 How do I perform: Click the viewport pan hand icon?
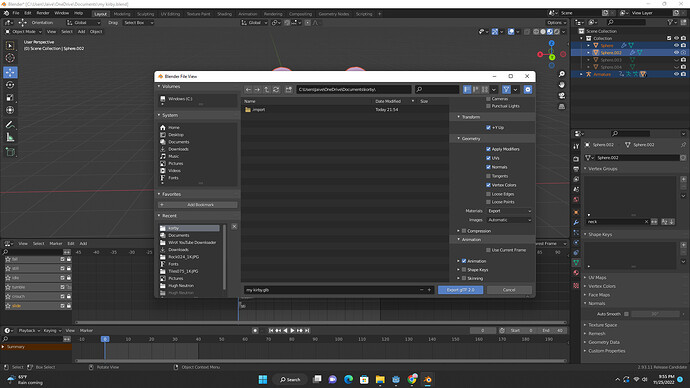(x=562, y=85)
